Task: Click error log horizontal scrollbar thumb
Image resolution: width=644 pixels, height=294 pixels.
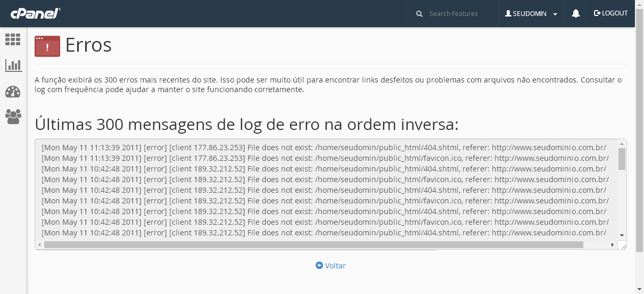Action: [x=313, y=245]
